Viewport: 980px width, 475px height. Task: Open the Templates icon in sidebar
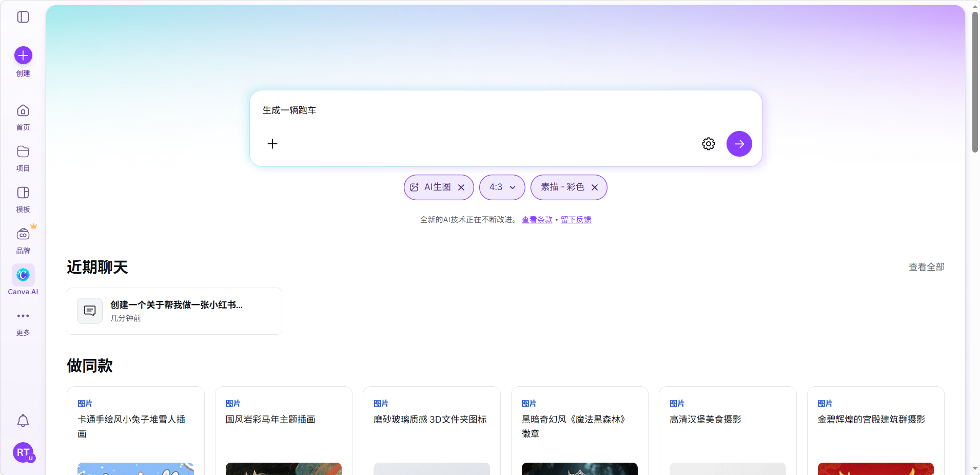coord(23,193)
